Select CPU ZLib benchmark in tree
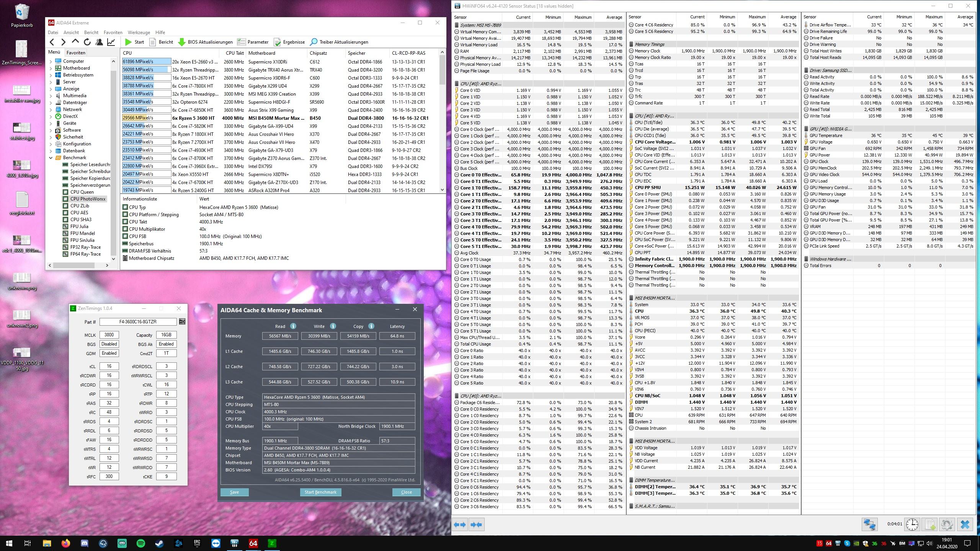The height and width of the screenshot is (551, 980). (79, 206)
